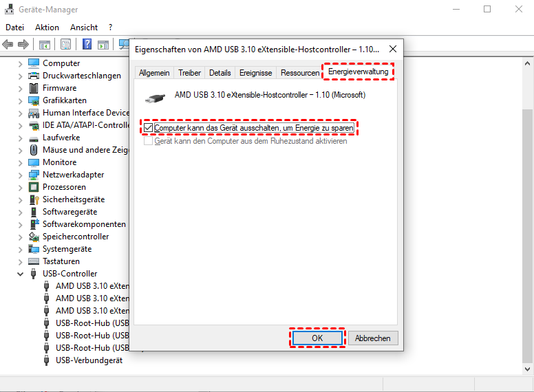This screenshot has width=534, height=392.
Task: Open the Details tab
Action: click(220, 72)
